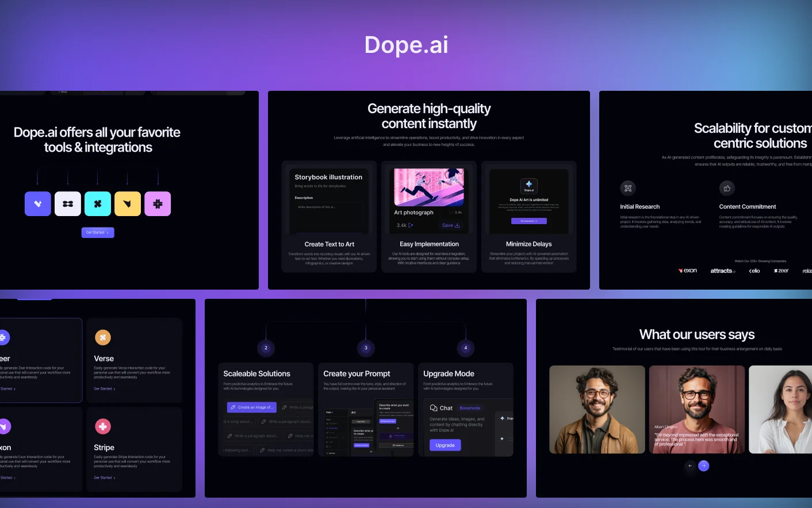This screenshot has height=508, width=812.
Task: Click the Art photograph image thumbnail
Action: click(429, 187)
